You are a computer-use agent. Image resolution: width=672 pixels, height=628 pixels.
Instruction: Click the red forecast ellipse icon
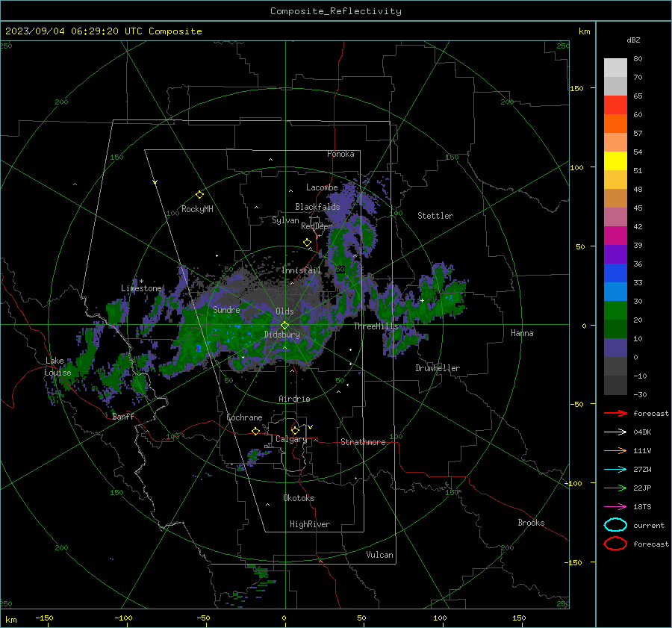pos(615,544)
